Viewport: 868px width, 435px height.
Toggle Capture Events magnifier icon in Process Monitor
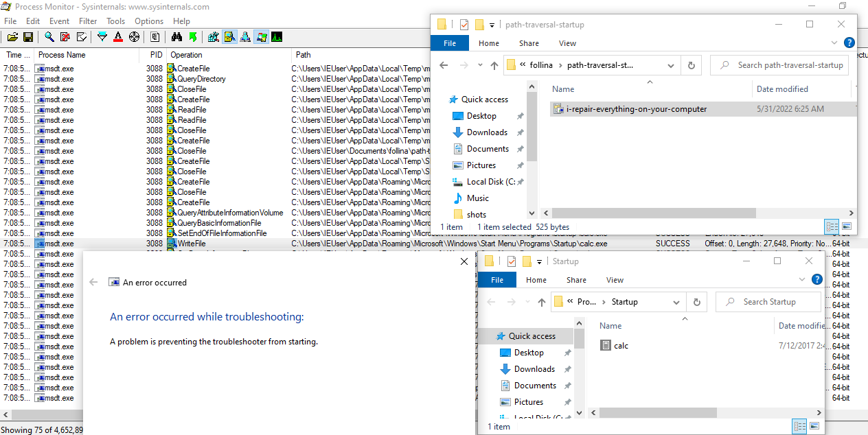coord(48,36)
